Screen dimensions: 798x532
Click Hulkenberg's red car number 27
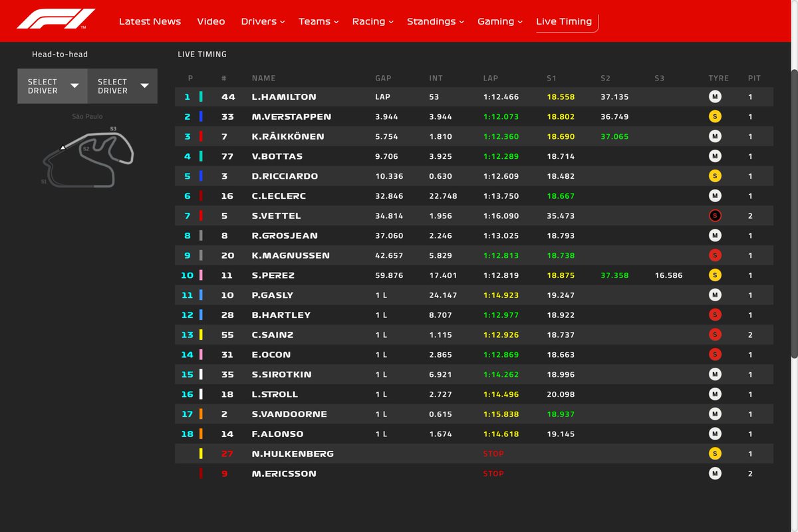click(228, 454)
